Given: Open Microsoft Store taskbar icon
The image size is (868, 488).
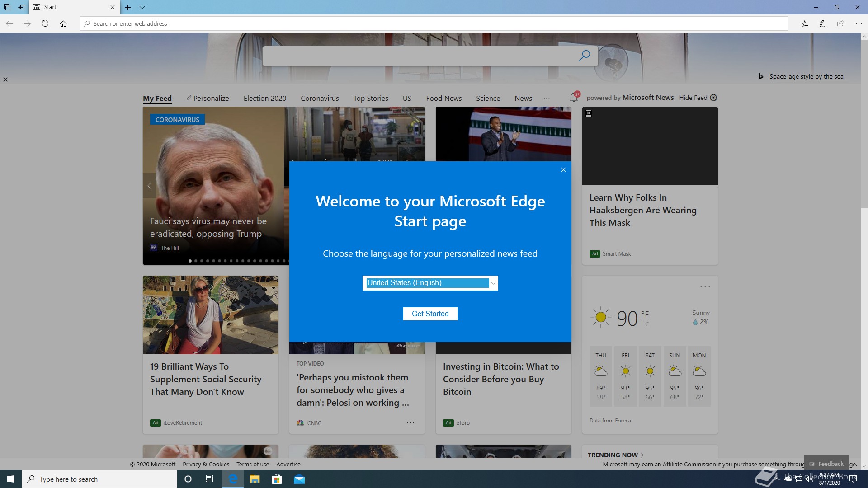Looking at the screenshot, I should pyautogui.click(x=277, y=479).
